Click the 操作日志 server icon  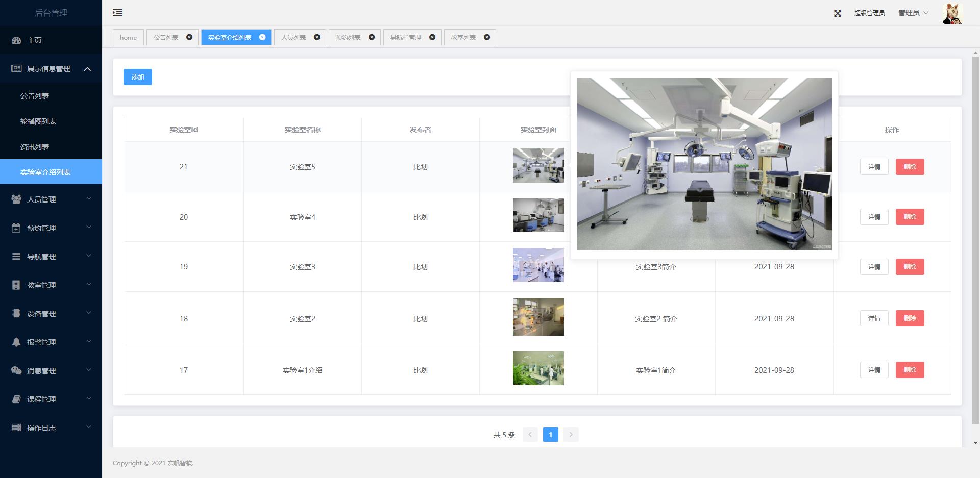pyautogui.click(x=16, y=428)
